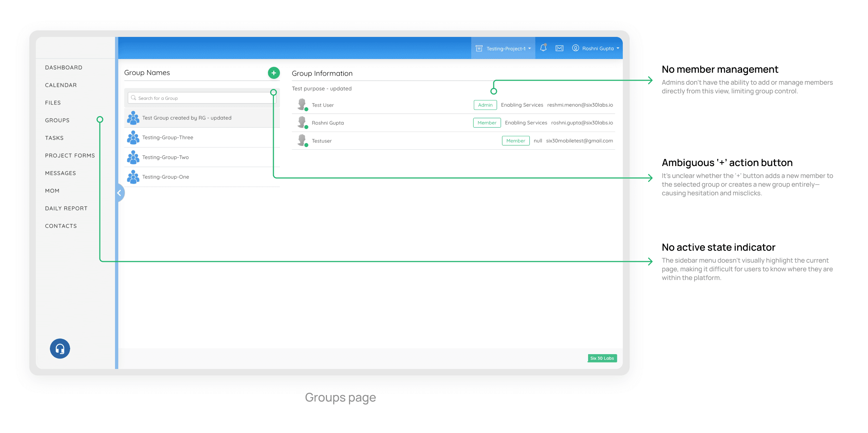Click Testuser's Member role badge
868x433 pixels.
(x=515, y=141)
